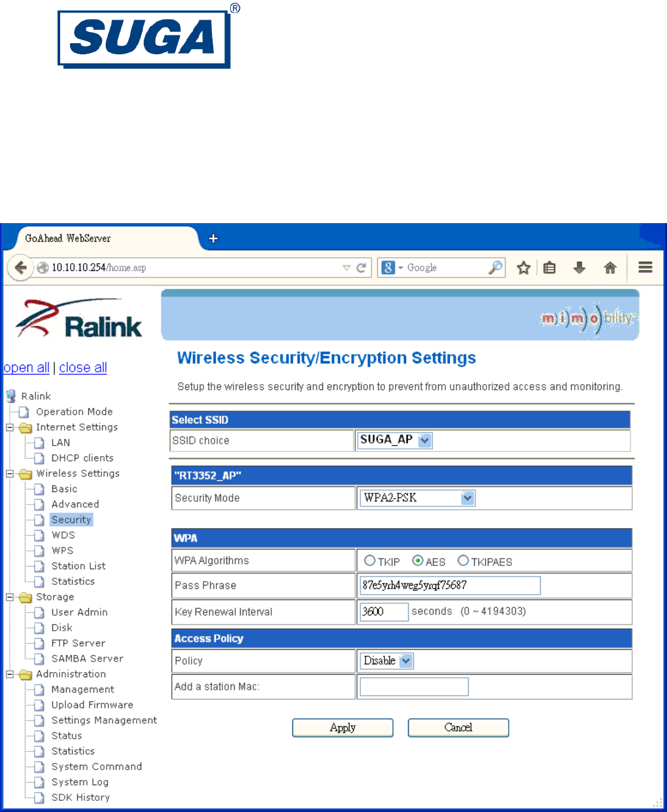Select the AES radio button
Viewport: 667px width, 812px height.
418,561
